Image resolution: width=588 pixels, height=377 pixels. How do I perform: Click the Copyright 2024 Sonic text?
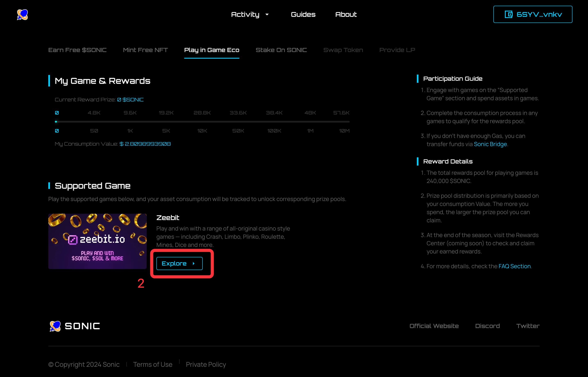coord(84,365)
